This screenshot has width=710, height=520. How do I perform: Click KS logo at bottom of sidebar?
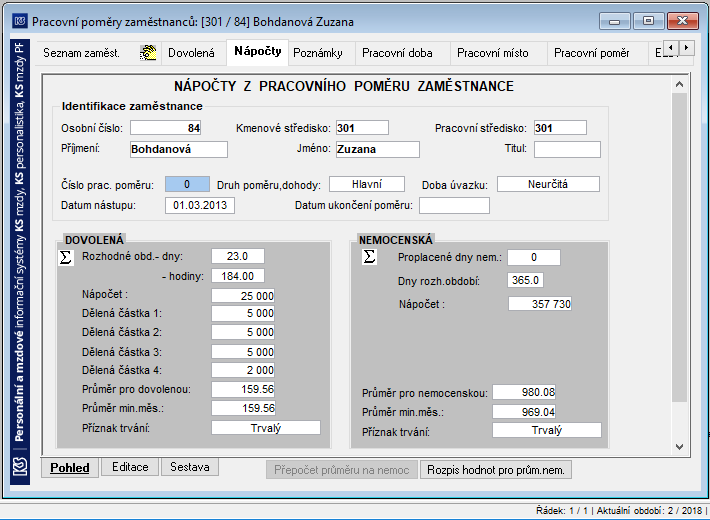coord(20,467)
